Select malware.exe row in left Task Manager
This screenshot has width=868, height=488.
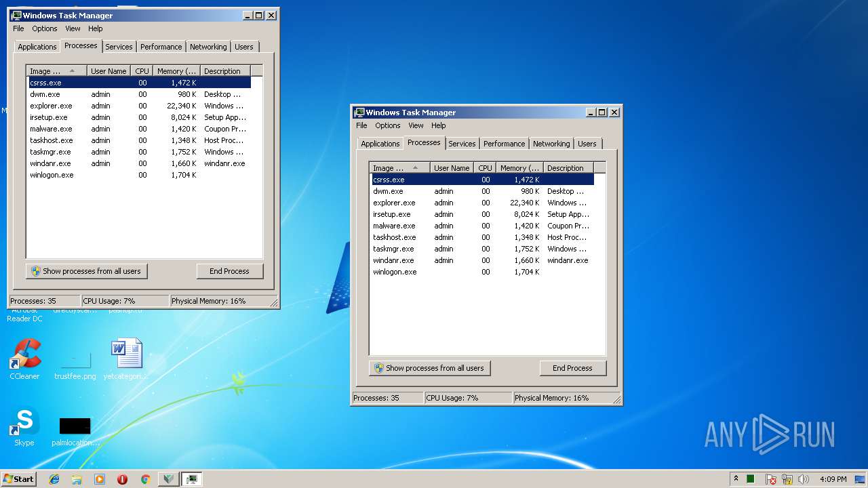coord(139,129)
